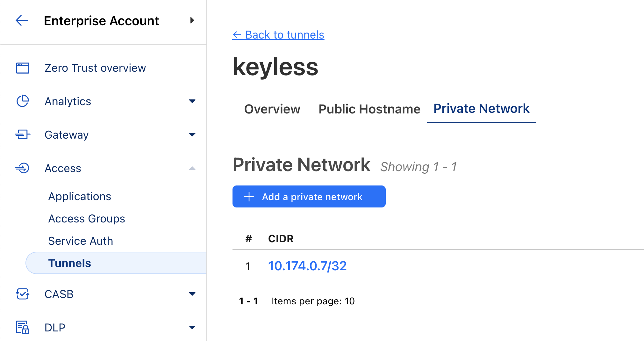Image resolution: width=644 pixels, height=341 pixels.
Task: Click the Add a private network button
Action: pos(309,196)
